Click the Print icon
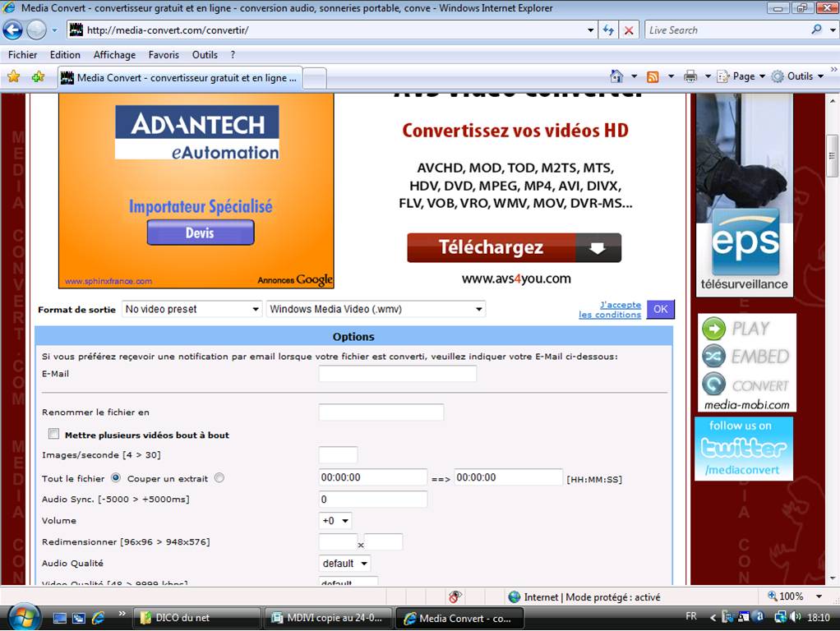This screenshot has height=631, width=840. click(690, 76)
